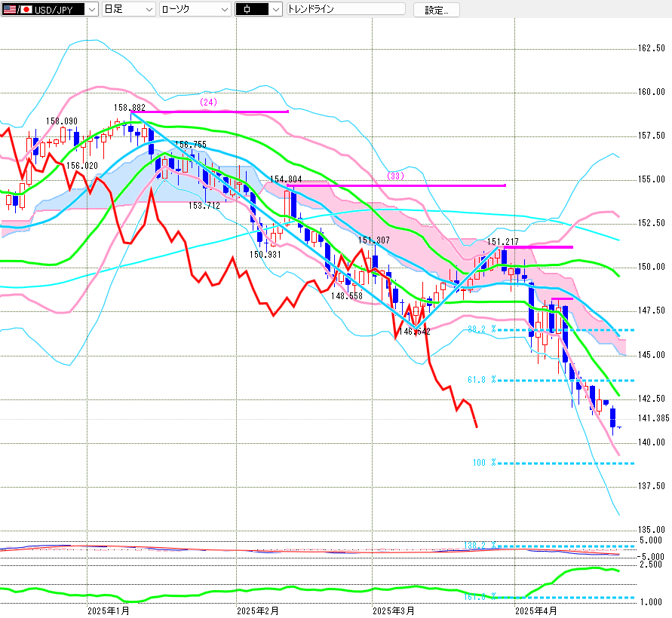Click the 2025年3月 date label

394,611
